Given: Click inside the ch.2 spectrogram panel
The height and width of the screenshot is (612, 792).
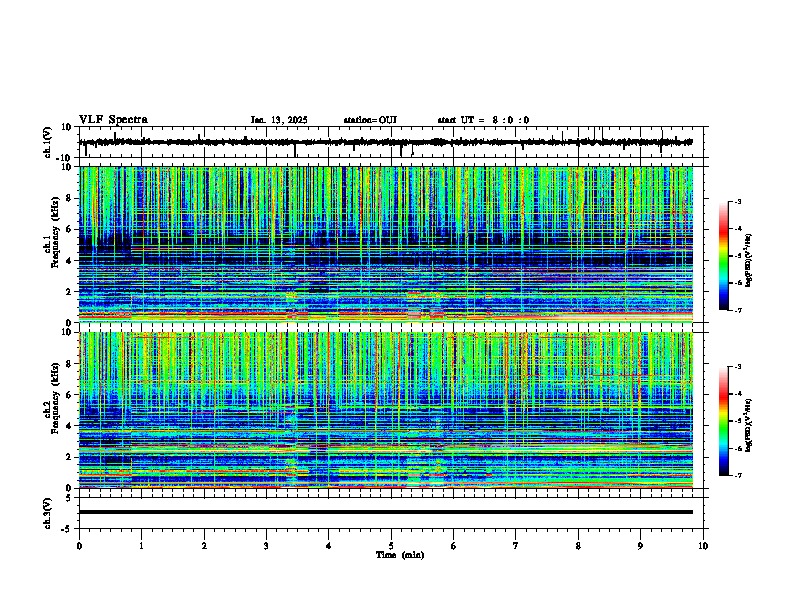Looking at the screenshot, I should (x=386, y=410).
